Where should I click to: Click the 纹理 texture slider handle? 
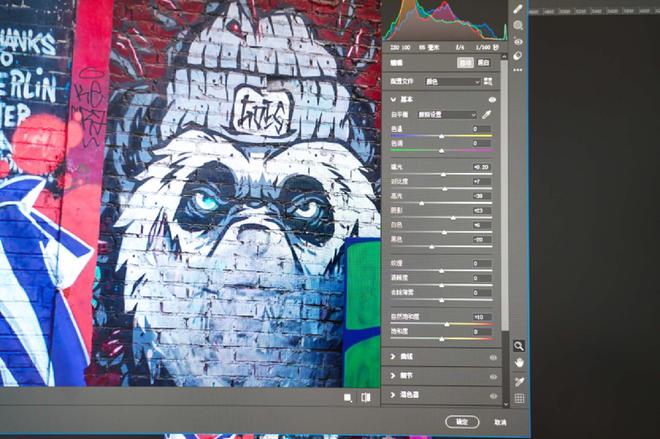tap(441, 271)
